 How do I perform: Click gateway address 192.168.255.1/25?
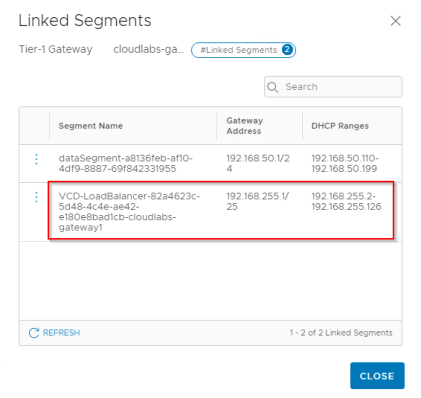(258, 201)
